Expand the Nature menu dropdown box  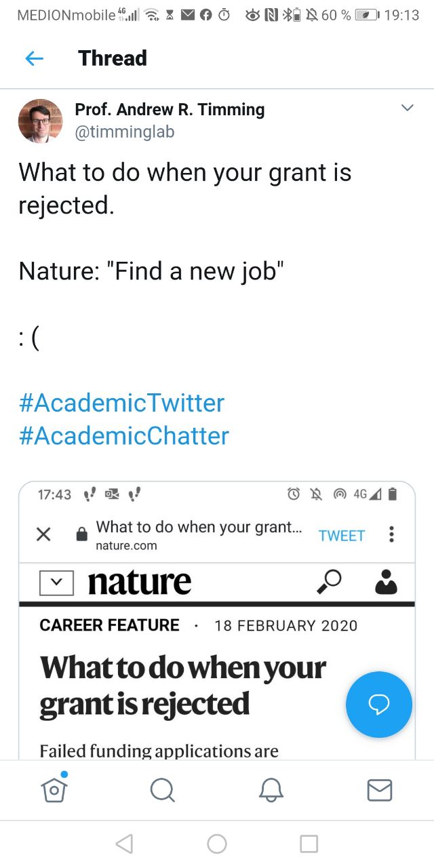coord(56,583)
